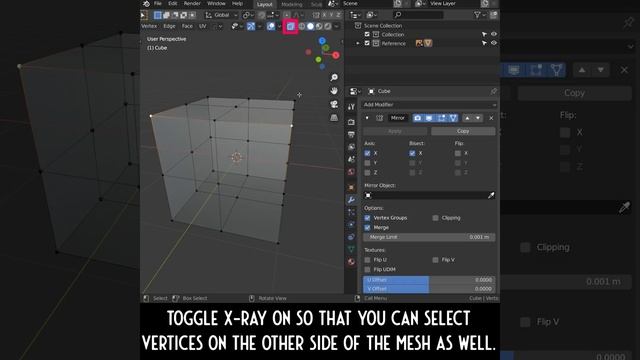Switch to the Modeling workspace tab
The width and height of the screenshot is (640, 360).
coord(292,4)
